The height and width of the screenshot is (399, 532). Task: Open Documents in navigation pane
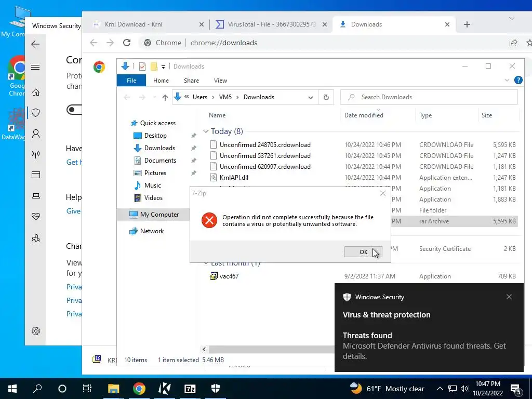coord(160,161)
